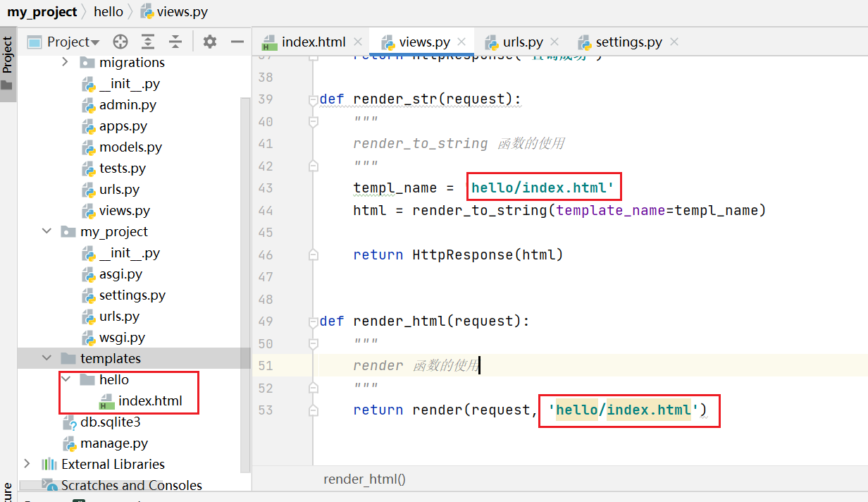
Task: Open the Project view dropdown
Action: pyautogui.click(x=63, y=42)
